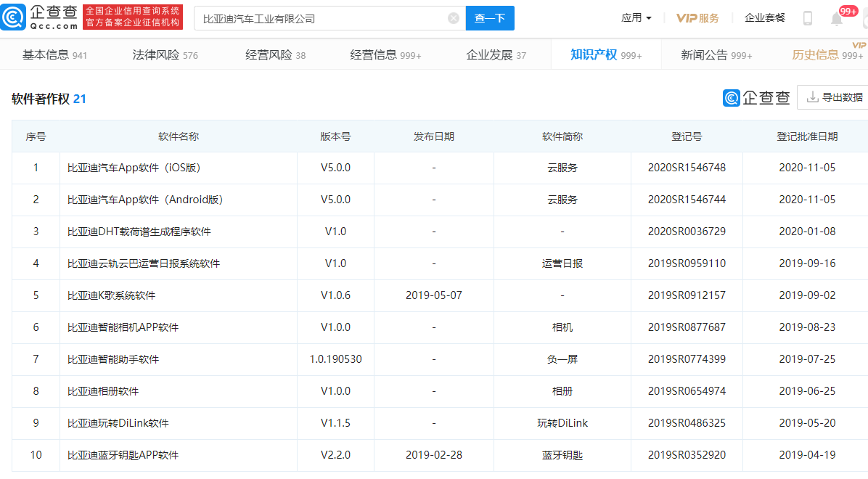868x479 pixels.
Task: Expand the 应用 dropdown menu
Action: pyautogui.click(x=636, y=17)
